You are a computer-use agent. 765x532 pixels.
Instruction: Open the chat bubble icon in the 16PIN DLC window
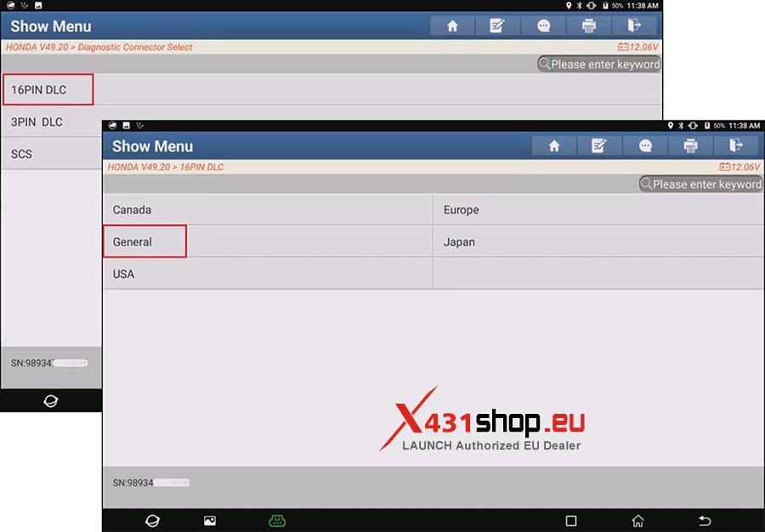645,146
